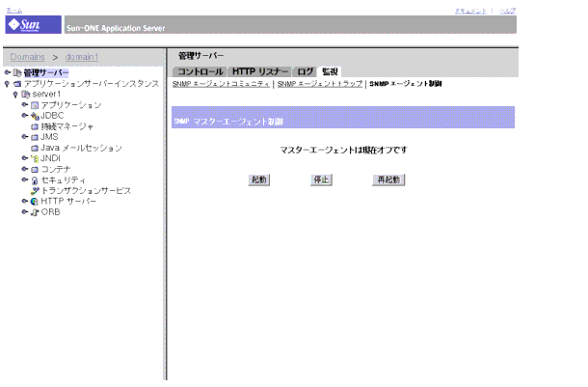This screenshot has height=387, width=588.
Task: Open the ヘルプ link at top
Action: (507, 11)
